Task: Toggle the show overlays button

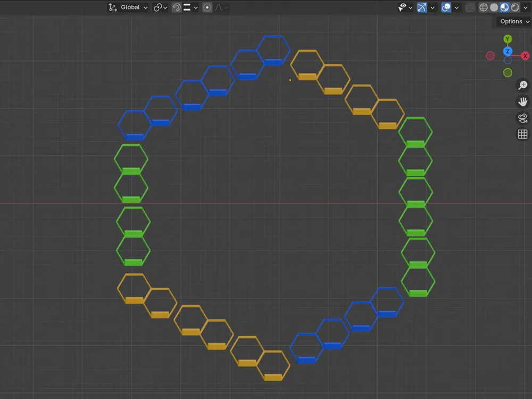Action: tap(446, 7)
